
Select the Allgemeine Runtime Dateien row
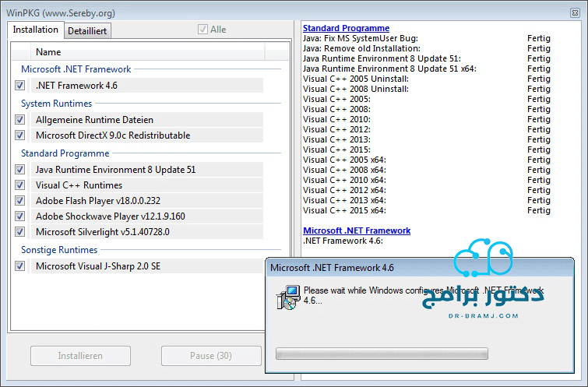(147, 120)
